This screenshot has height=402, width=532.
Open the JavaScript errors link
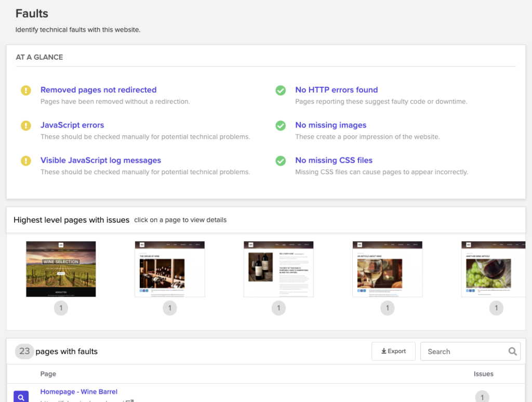point(72,125)
